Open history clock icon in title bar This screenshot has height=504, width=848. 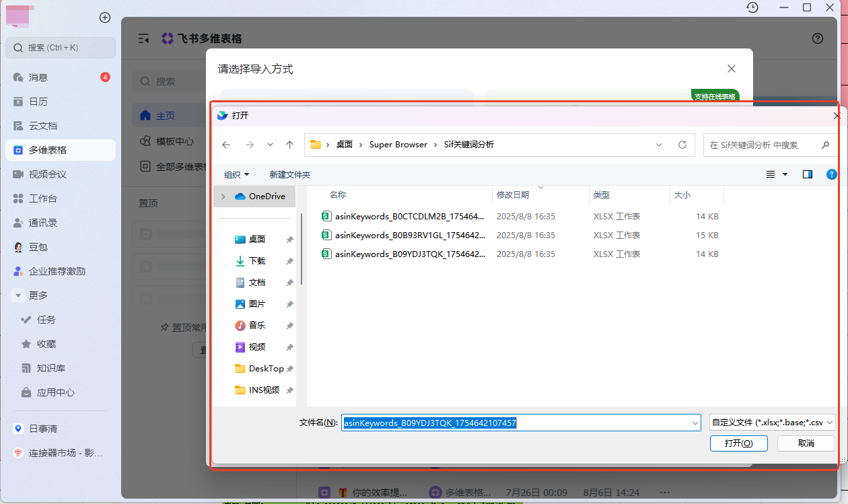[x=752, y=7]
